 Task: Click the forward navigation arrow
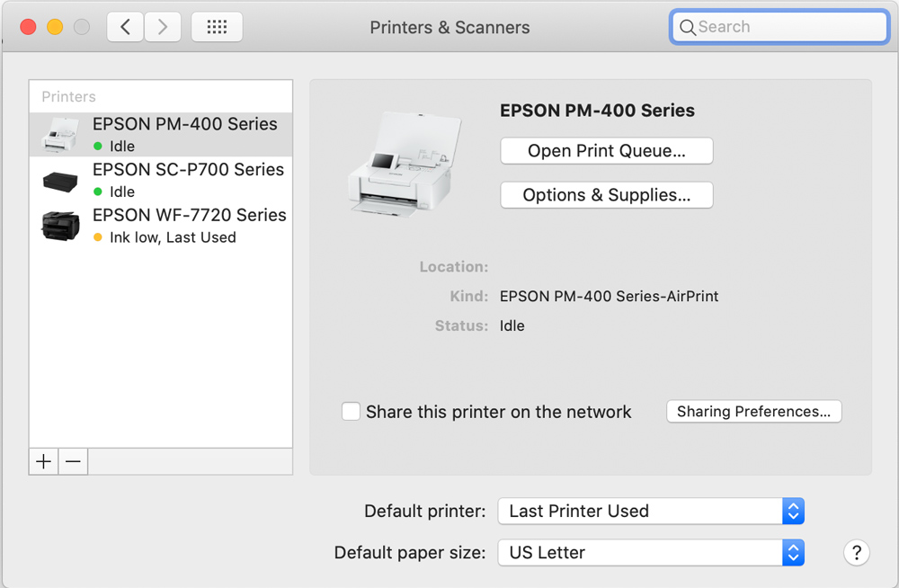coord(163,27)
